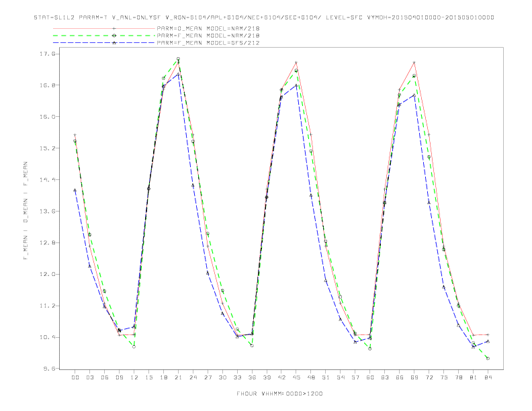Click x-axis forecast hour label 45

tap(296, 377)
